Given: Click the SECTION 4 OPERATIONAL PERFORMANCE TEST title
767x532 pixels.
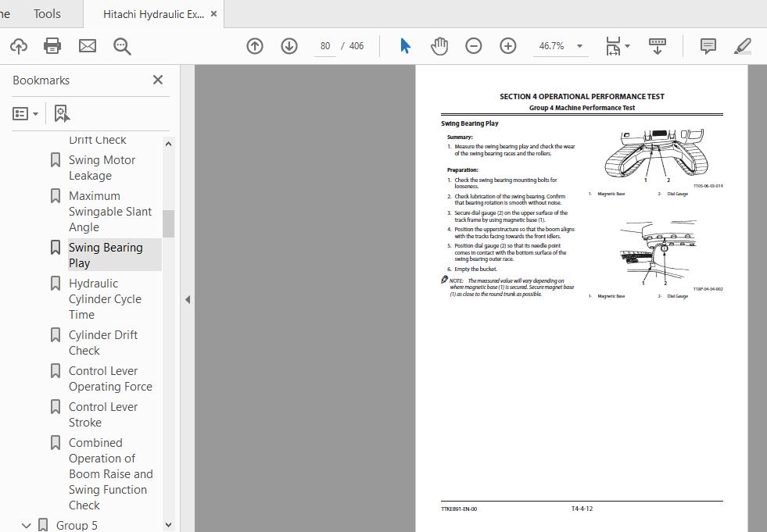Looking at the screenshot, I should coord(582,97).
